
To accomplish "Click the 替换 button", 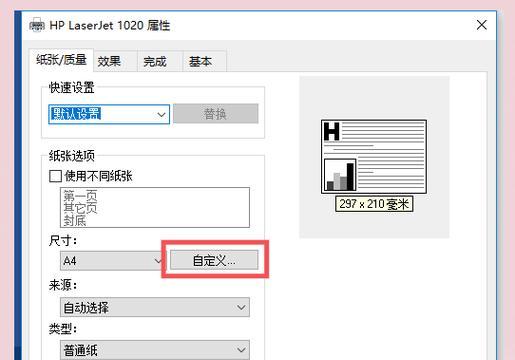I will 216,114.
